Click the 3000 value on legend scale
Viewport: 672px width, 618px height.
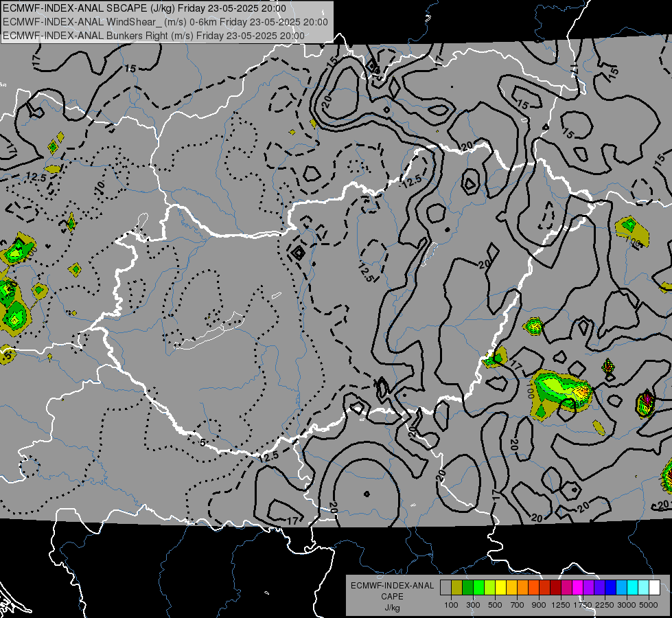click(627, 605)
